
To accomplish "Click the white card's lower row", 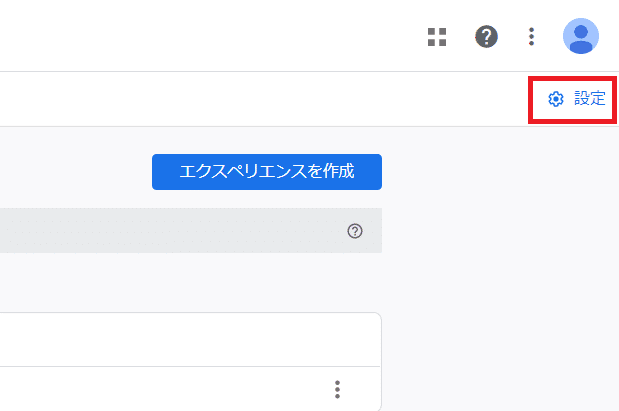I will pyautogui.click(x=190, y=389).
